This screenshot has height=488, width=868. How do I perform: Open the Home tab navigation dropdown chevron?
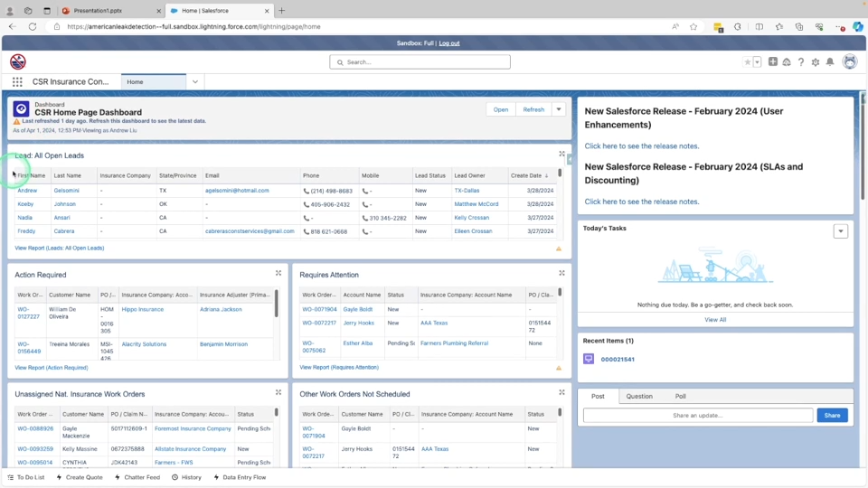(x=195, y=82)
